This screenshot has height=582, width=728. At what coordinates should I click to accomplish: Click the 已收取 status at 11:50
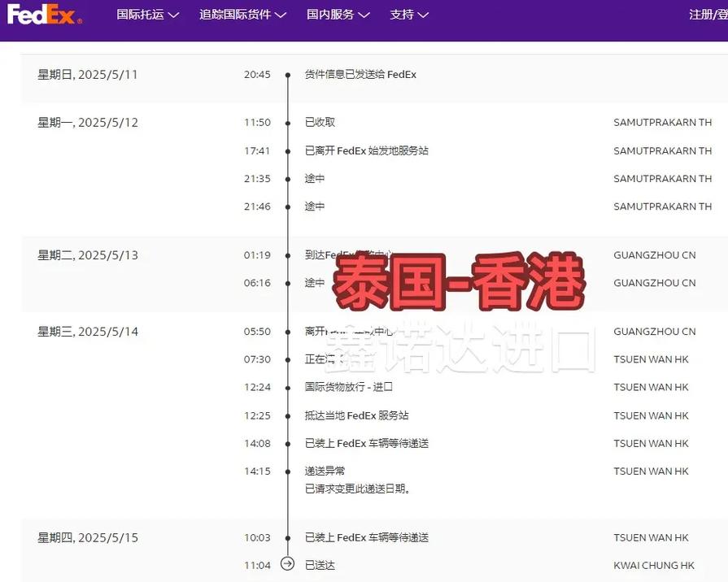[x=320, y=123]
